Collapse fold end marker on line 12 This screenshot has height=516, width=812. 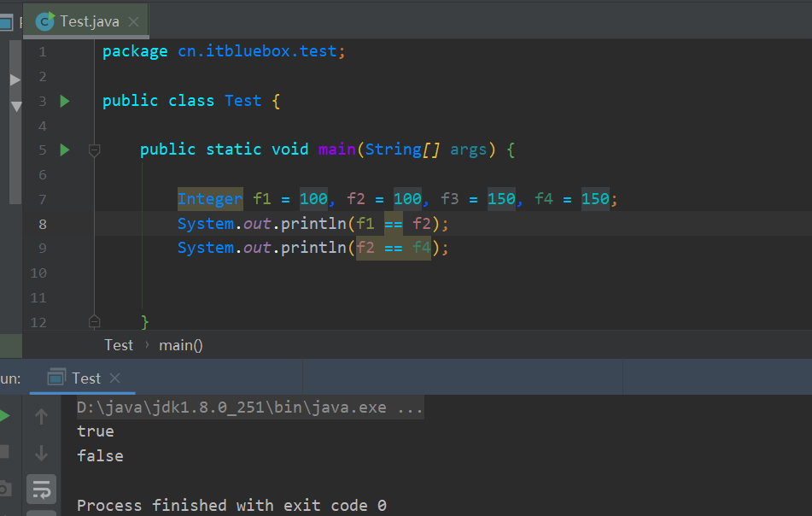click(x=94, y=322)
